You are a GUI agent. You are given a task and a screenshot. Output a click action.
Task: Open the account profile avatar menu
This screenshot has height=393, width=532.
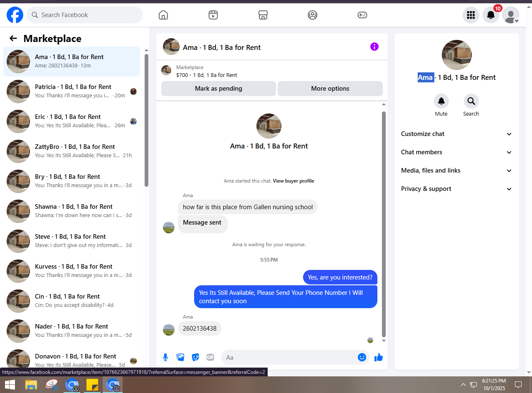click(511, 15)
